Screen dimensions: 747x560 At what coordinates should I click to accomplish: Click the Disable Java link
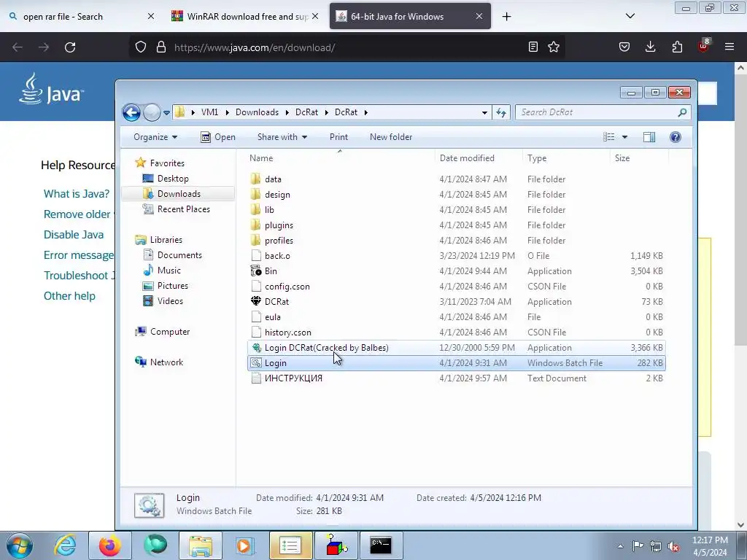pos(74,235)
